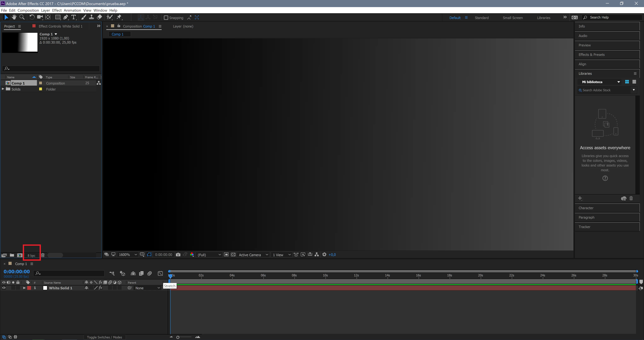Switch to Effect Controls White Solid 1 tab
The image size is (644, 340).
point(60,26)
